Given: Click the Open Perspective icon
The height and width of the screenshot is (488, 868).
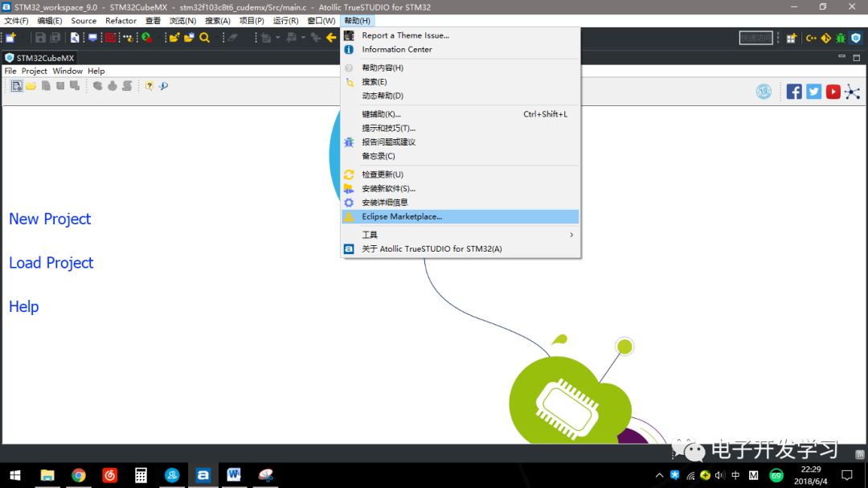Looking at the screenshot, I should tap(791, 38).
